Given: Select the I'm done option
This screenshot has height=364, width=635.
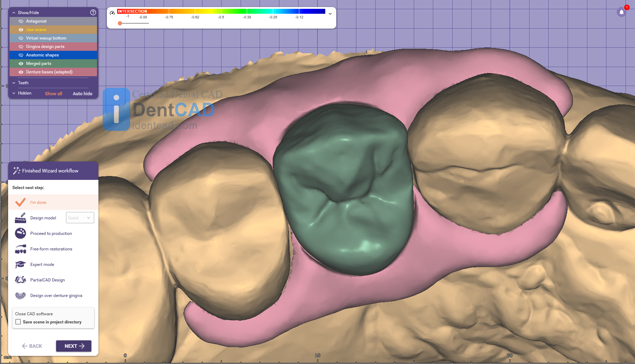Looking at the screenshot, I should [x=38, y=202].
